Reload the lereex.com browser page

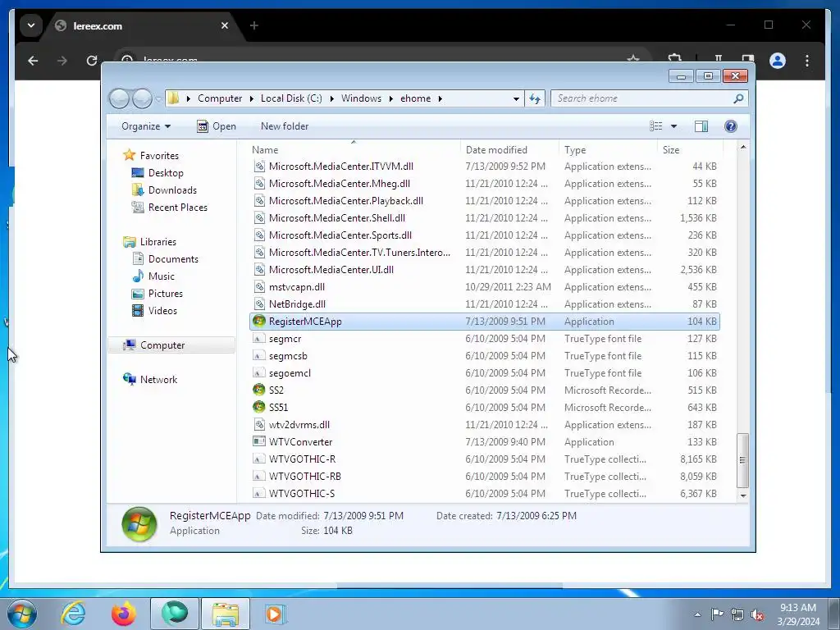pos(92,61)
